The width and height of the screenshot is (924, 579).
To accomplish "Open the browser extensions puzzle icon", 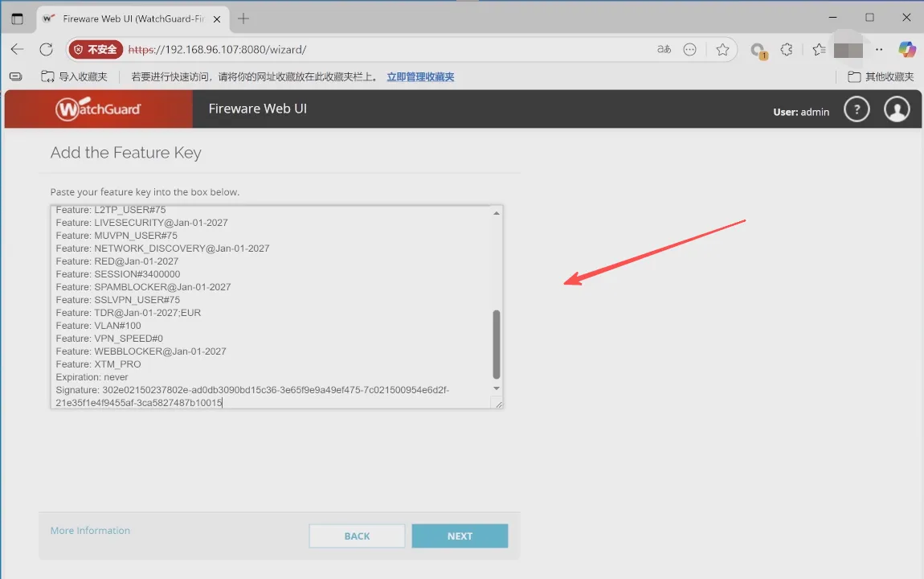I will [x=787, y=50].
